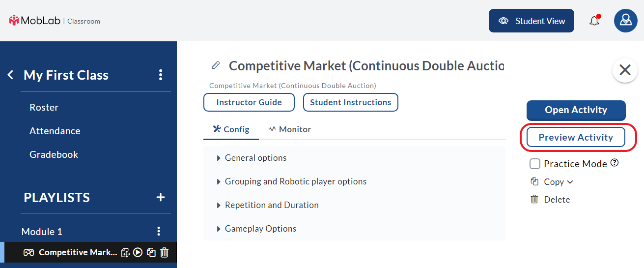Click the Practice Mode help question mark
The image size is (644, 268).
pos(614,163)
